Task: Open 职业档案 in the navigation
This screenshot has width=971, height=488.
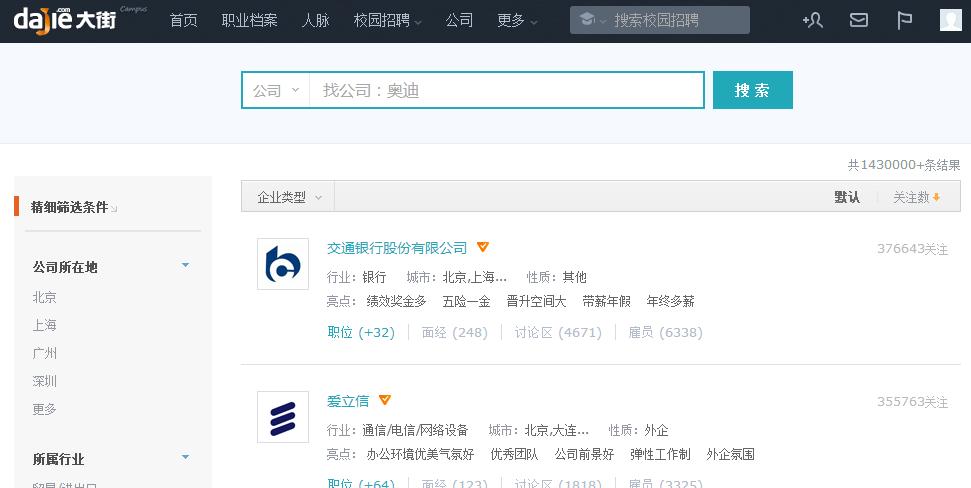Action: (250, 20)
